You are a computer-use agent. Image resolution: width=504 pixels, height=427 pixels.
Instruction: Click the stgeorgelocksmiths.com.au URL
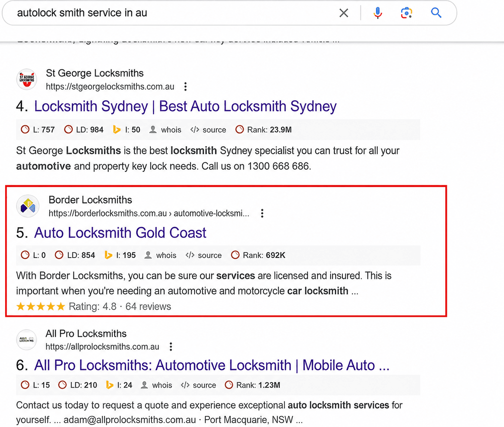click(x=110, y=87)
